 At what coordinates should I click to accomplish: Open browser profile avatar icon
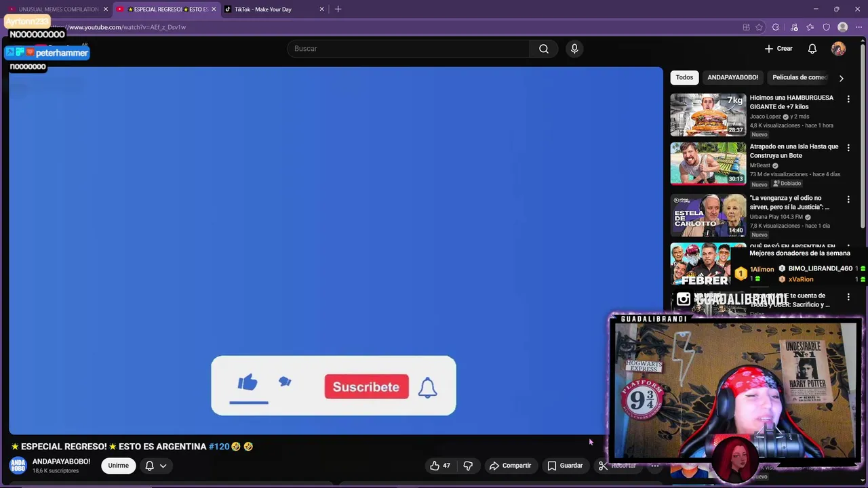[x=843, y=27]
